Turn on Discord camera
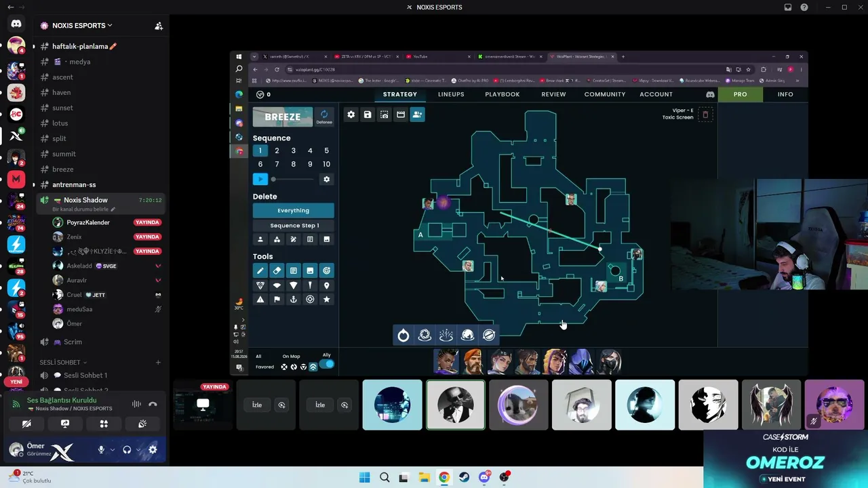Viewport: 868px width, 488px height. tap(26, 424)
